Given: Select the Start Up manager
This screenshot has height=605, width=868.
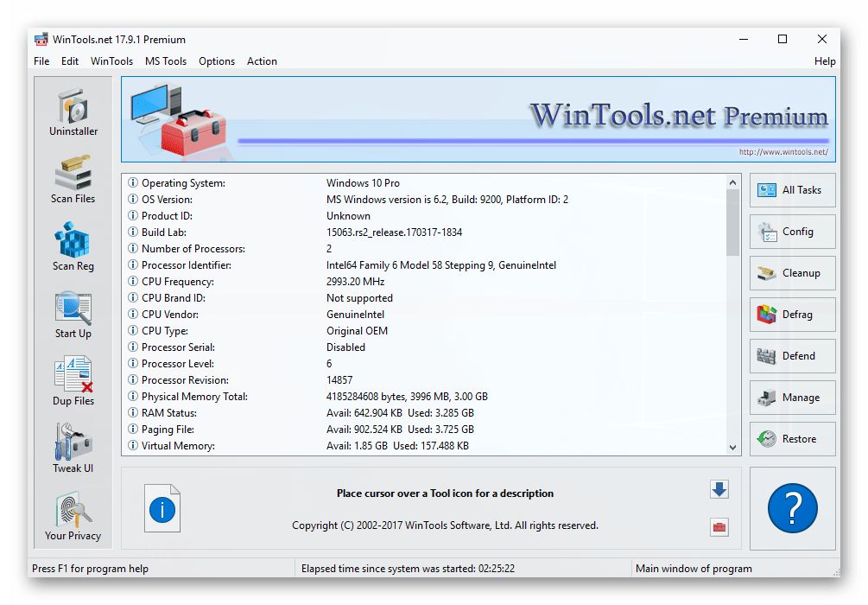Looking at the screenshot, I should 73,315.
